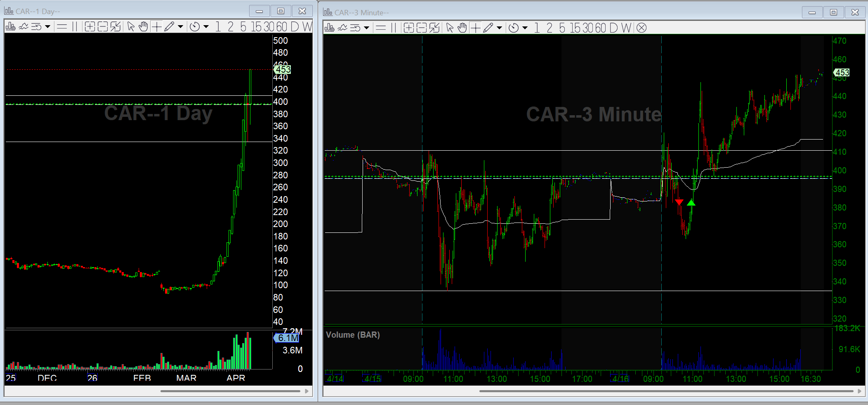Image resolution: width=868 pixels, height=405 pixels.
Task: Select hand pan tool in CAR 1 Day toolbar
Action: tap(143, 27)
